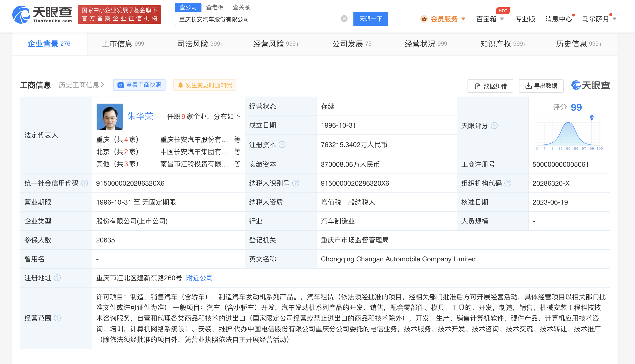Expand the 百宝箱 dropdown arrow
Screen dimensions: 635x364
(502, 19)
